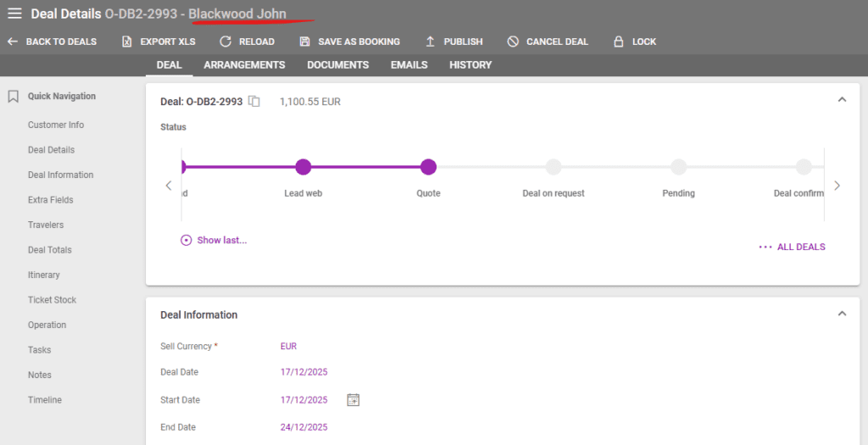Select the Deal on request status dot
868x445 pixels.
553,167
